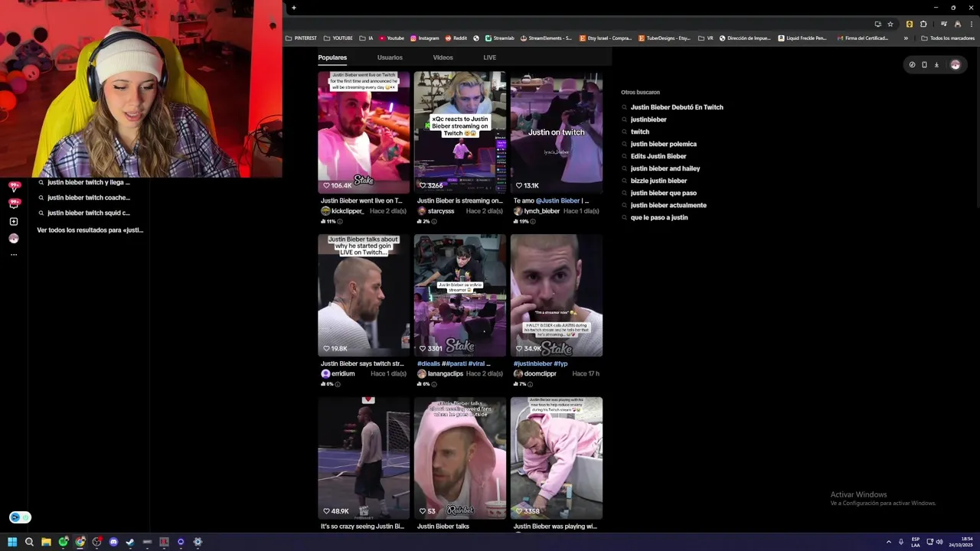
Task: Open the Streamlab bookmark
Action: click(499, 38)
